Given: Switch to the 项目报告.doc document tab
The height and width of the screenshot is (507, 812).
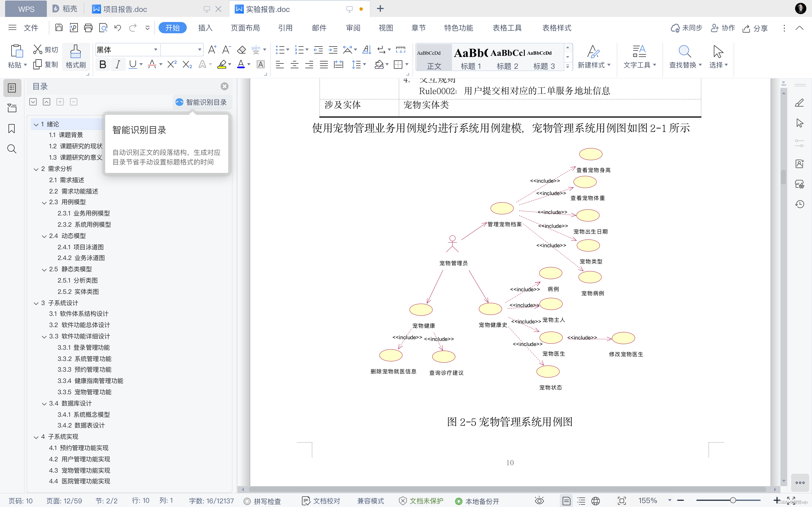Looking at the screenshot, I should coord(125,9).
